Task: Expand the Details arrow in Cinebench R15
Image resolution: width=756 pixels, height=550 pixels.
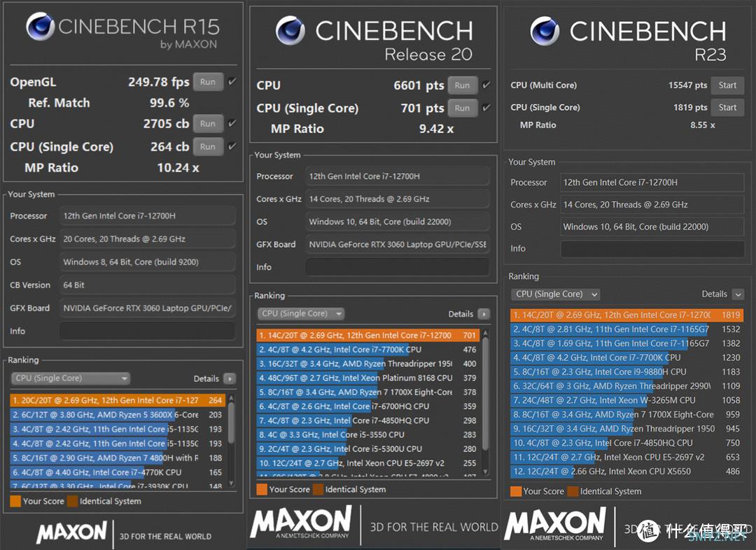Action: pos(230,379)
